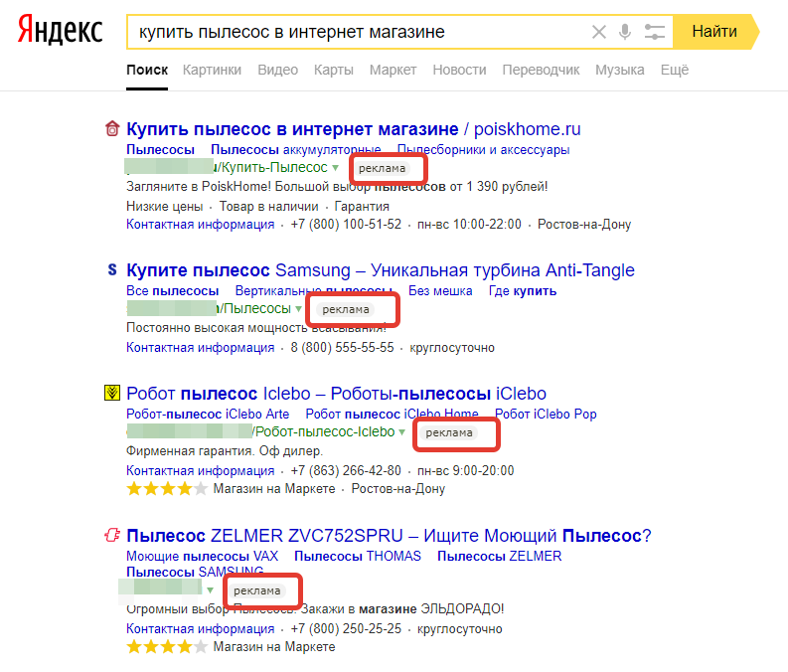The width and height of the screenshot is (788, 672).
Task: Open Купите пылесос Samsung result title
Action: (x=381, y=270)
